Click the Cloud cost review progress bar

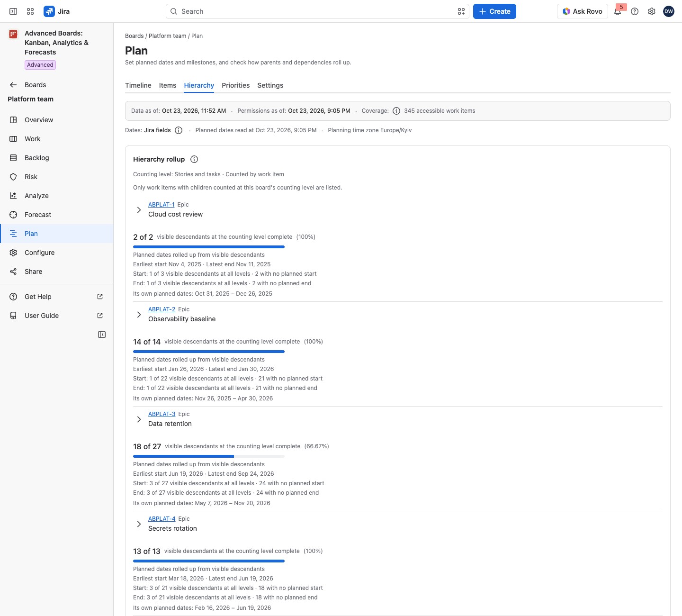tap(209, 247)
